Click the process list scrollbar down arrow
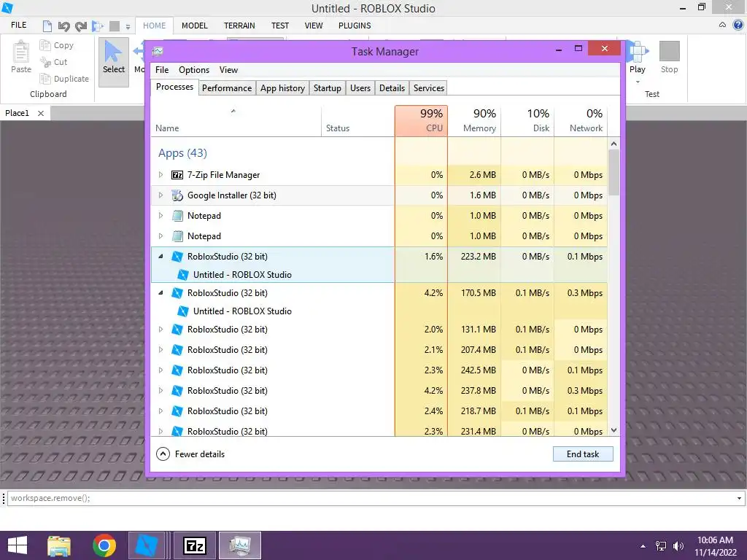This screenshot has width=747, height=560. click(x=614, y=430)
